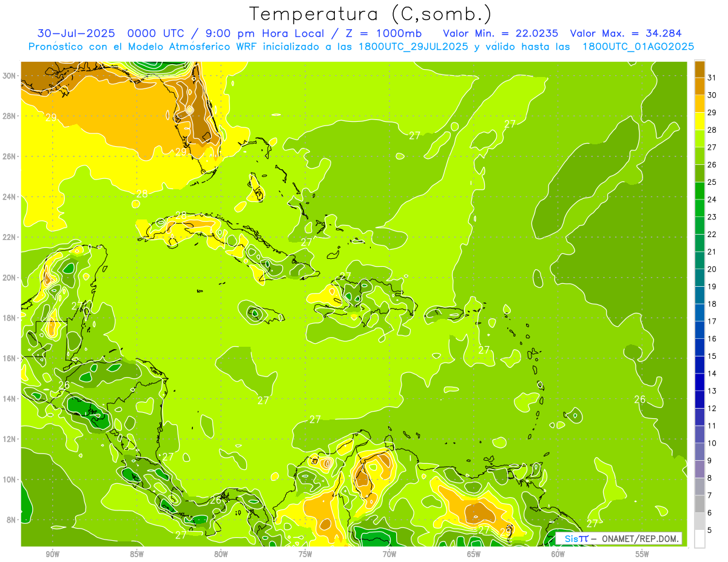Screen dimensions: 728x562
Task: Click the latitude axis label 24N
Action: (9, 197)
